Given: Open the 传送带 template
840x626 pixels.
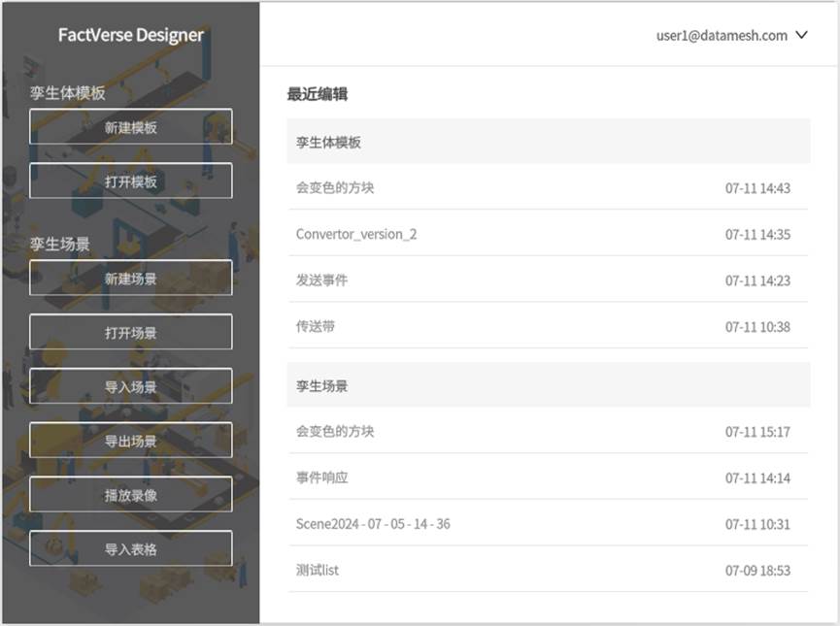Looking at the screenshot, I should [x=548, y=325].
